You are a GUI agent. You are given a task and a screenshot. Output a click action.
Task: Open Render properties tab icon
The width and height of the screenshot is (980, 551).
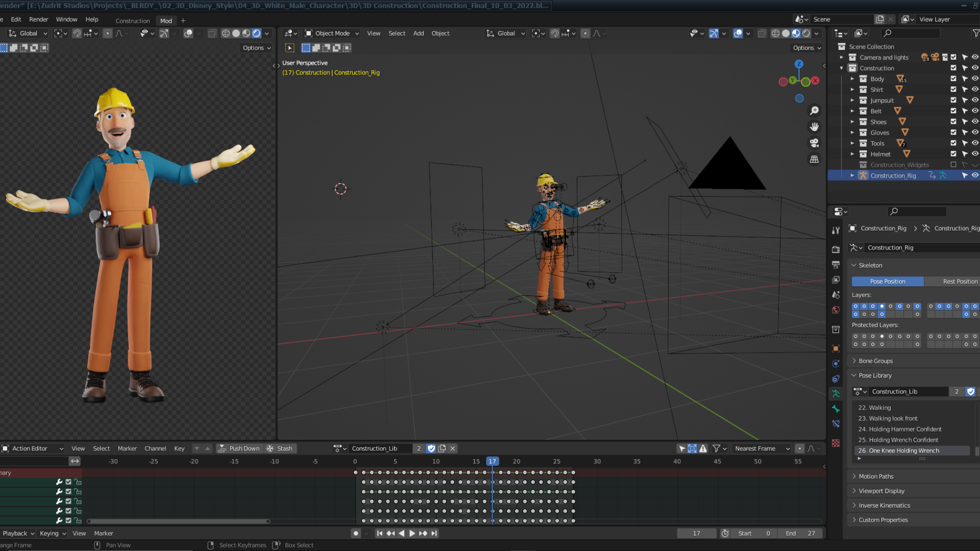pyautogui.click(x=836, y=249)
